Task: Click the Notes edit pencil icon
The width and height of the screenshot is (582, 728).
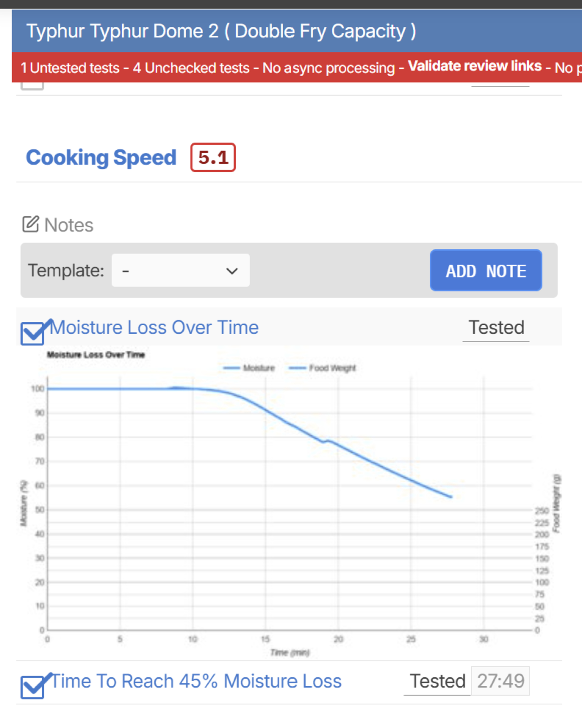Action: (31, 224)
